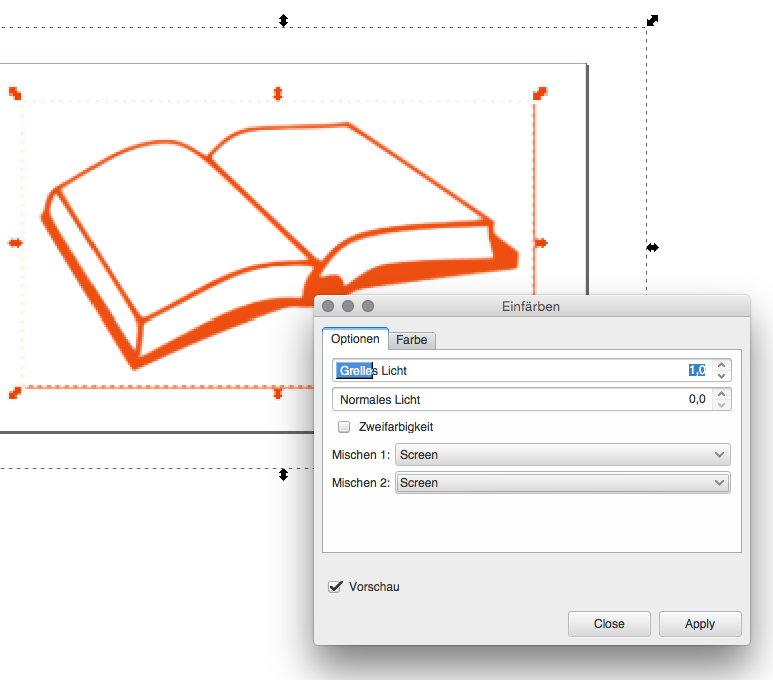
Task: Click the orange bottom-left corner scale handle
Action: 15,393
